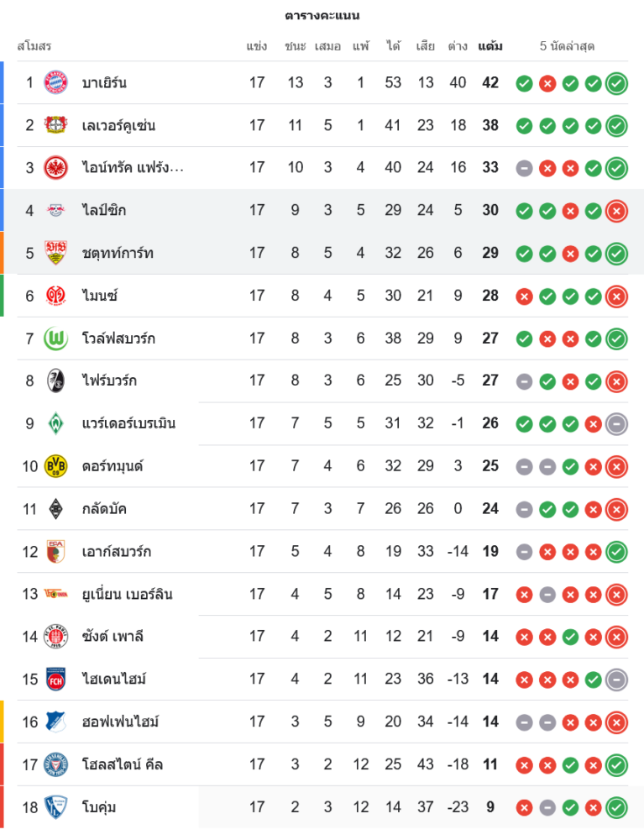Click the Borussia Dortmund BVB logo
Viewport: 644px width, 840px height.
click(55, 465)
